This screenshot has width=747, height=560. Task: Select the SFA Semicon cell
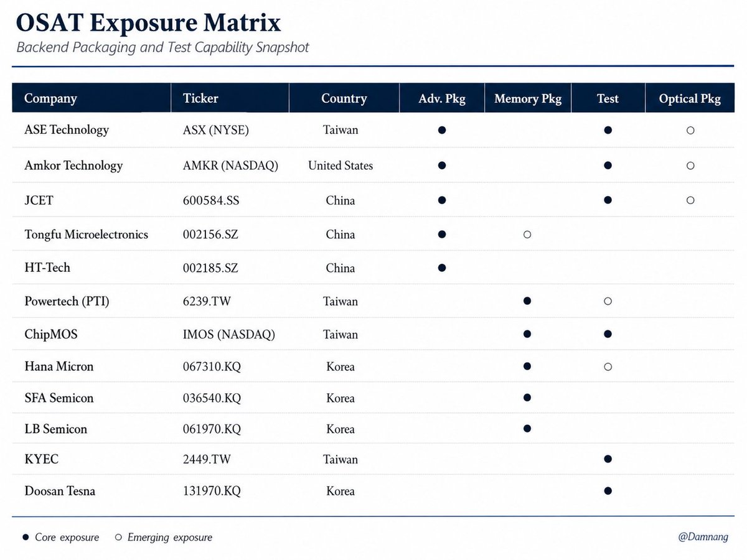pos(59,398)
